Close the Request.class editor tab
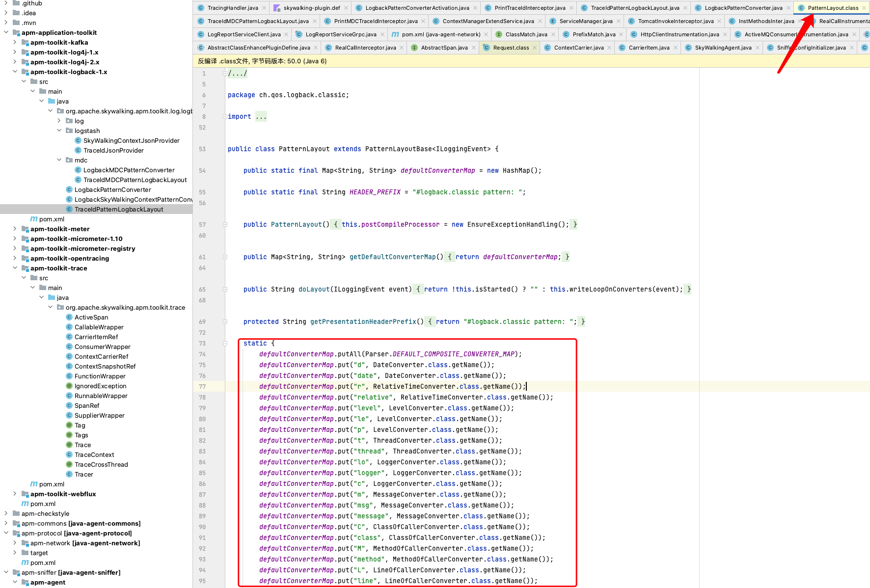 (535, 48)
